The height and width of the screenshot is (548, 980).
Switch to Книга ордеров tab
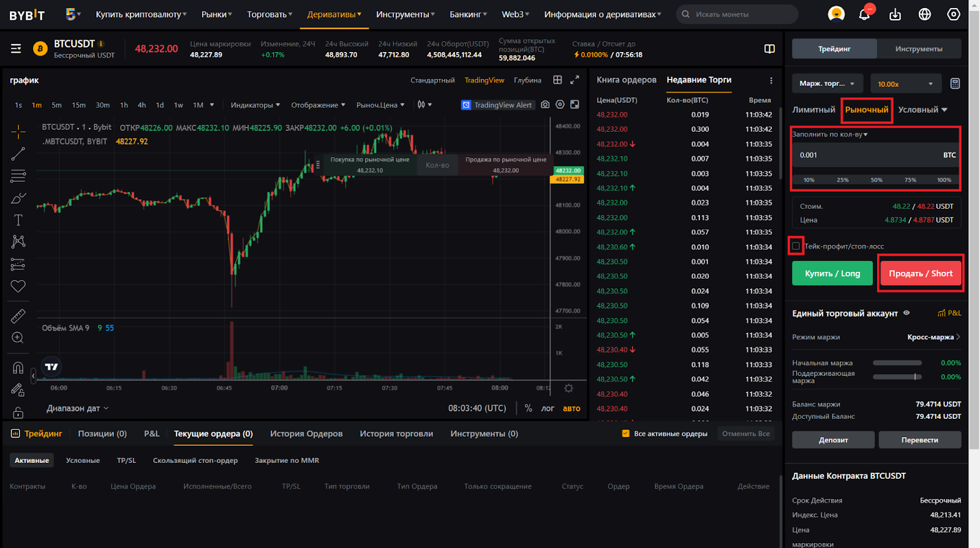pyautogui.click(x=627, y=80)
